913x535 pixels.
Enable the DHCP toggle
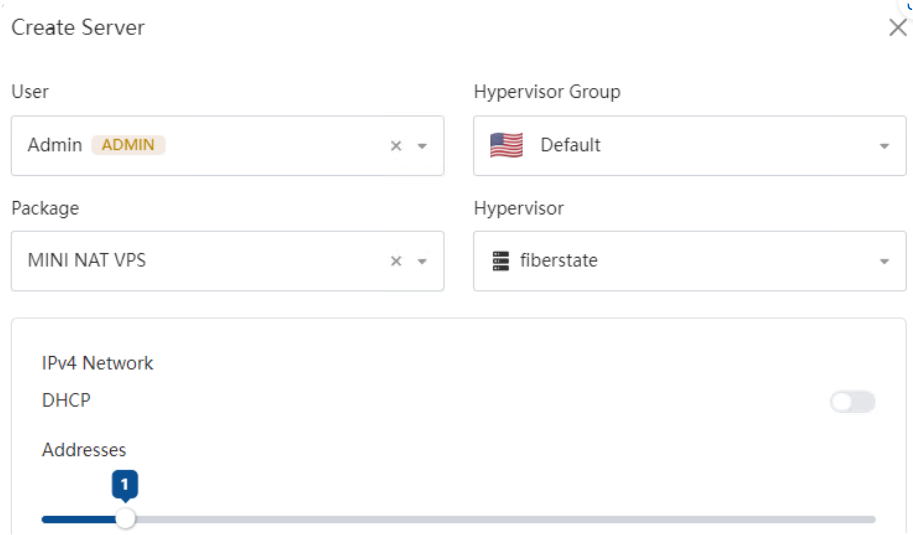point(852,401)
